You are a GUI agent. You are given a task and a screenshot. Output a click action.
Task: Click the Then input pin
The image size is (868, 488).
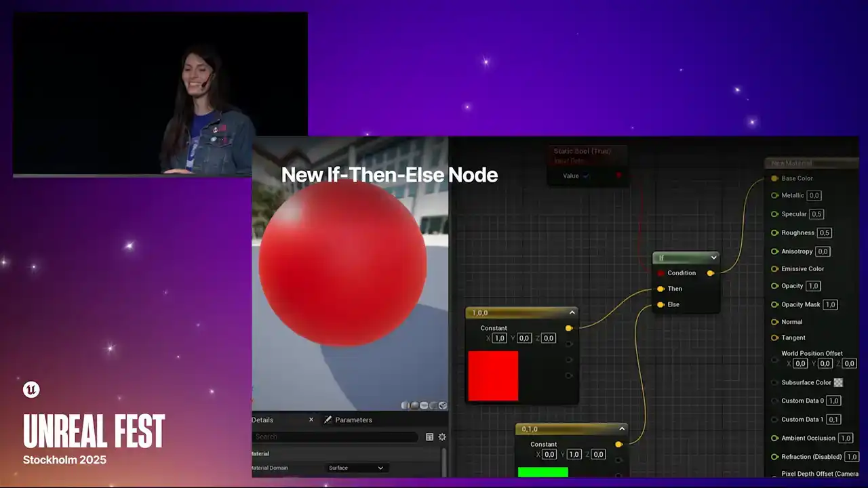click(660, 289)
